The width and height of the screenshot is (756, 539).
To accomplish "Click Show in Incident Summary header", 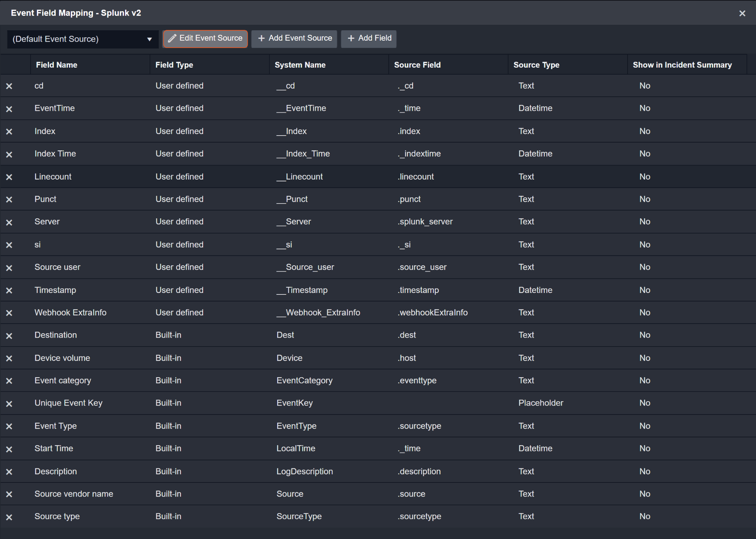I will pyautogui.click(x=682, y=65).
